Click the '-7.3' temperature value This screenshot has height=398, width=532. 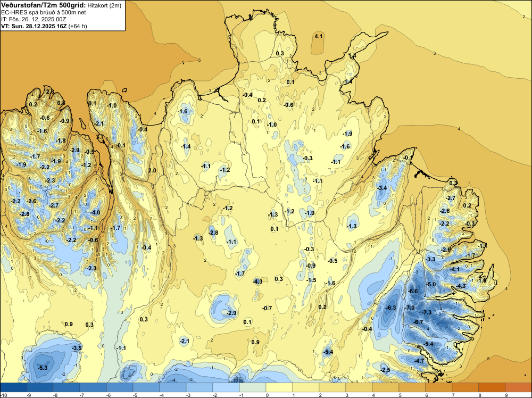click(427, 312)
